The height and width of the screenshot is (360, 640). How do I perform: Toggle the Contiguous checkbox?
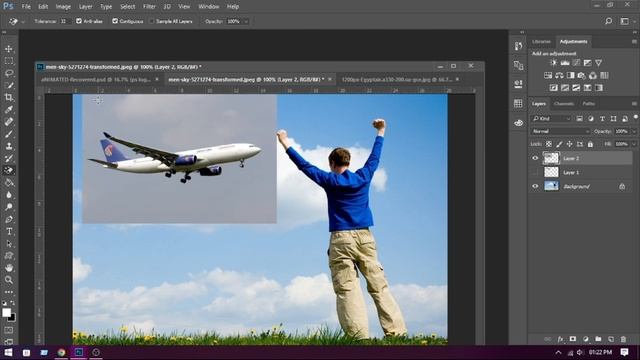pyautogui.click(x=115, y=21)
